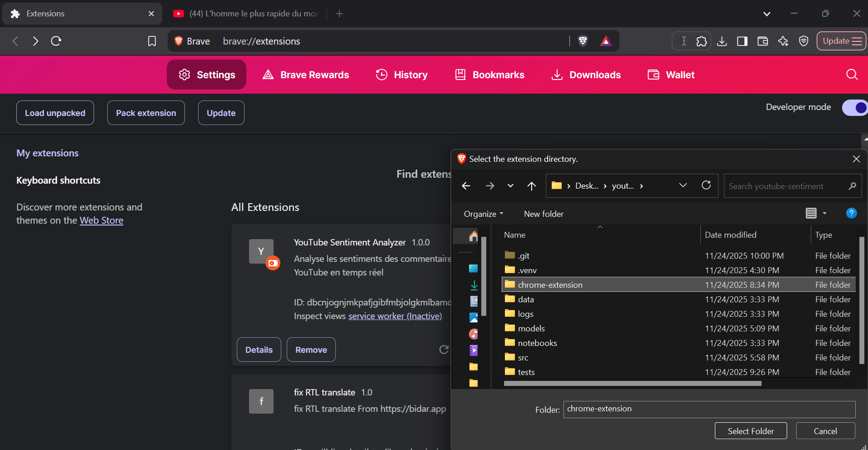Image resolution: width=868 pixels, height=450 pixels.
Task: Click the Brave Rewards triangle icon in address bar
Action: (x=606, y=41)
